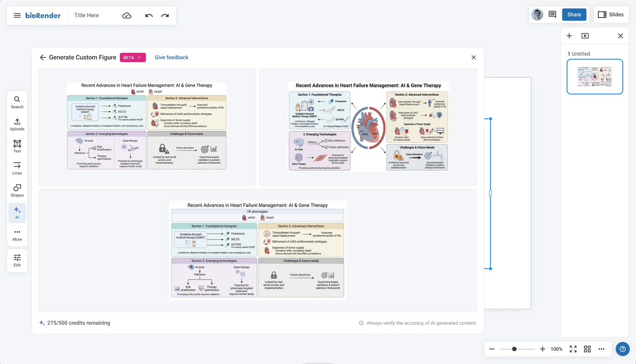Screen dimensions: 636x364
Task: Click the Share button
Action: pyautogui.click(x=574, y=15)
